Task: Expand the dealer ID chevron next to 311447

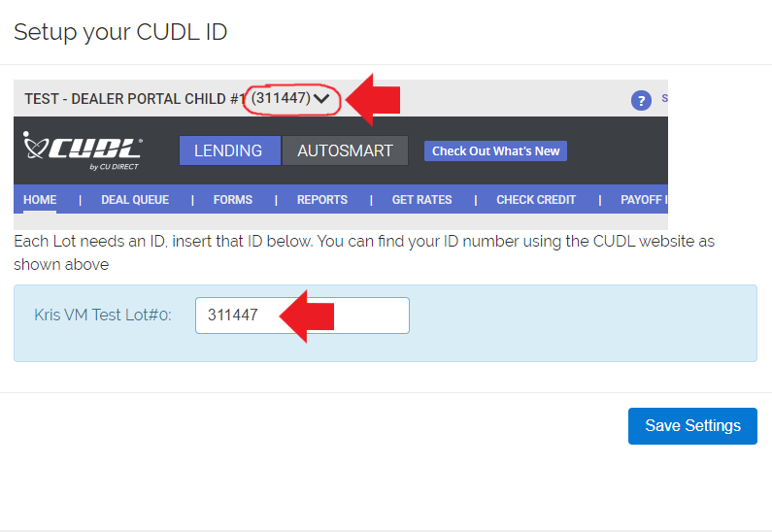Action: click(x=321, y=98)
